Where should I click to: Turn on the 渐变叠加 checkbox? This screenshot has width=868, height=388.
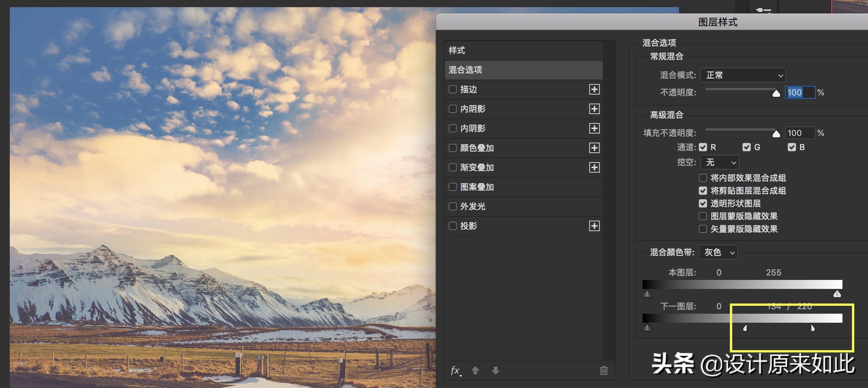tap(453, 167)
